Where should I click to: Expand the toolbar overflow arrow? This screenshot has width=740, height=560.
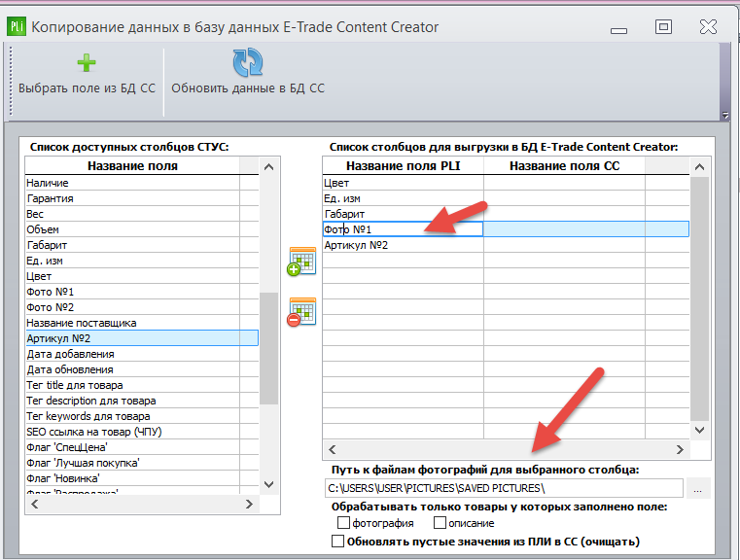tap(725, 115)
